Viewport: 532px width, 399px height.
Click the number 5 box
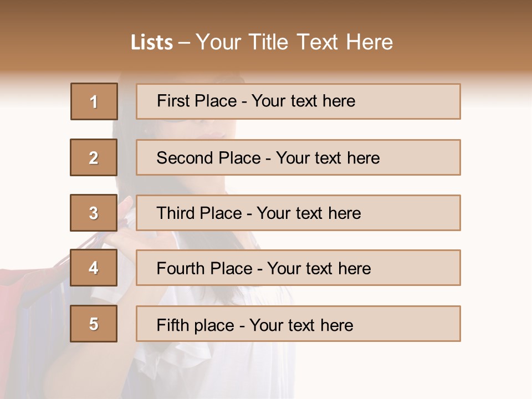94,324
